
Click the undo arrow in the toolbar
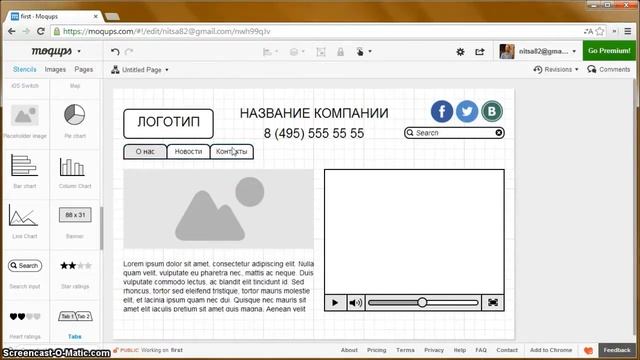click(115, 51)
